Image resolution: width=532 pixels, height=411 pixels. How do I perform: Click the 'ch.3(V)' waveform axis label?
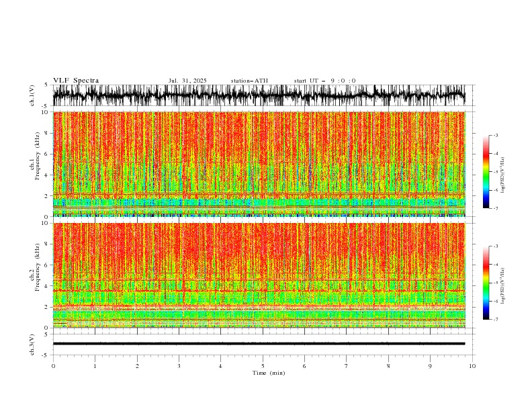point(32,345)
